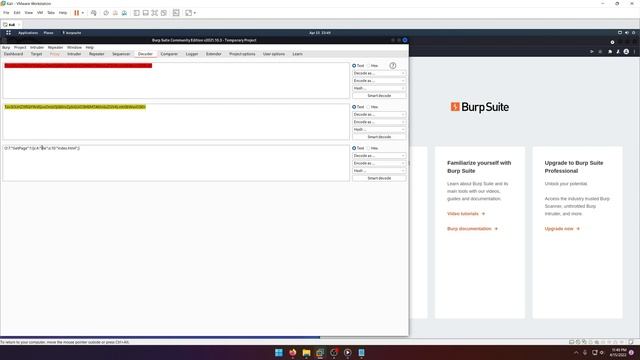
Task: Open 'Decode as' dropdown in third row
Action: point(379,156)
